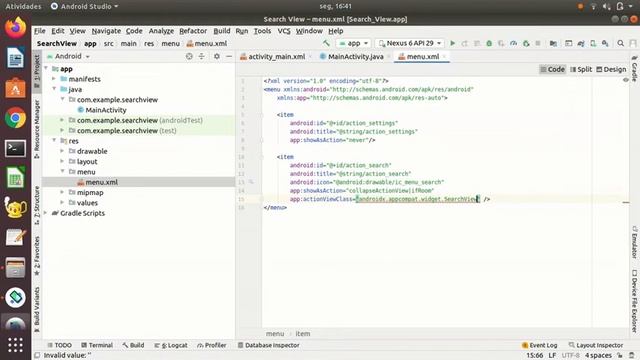Click the Stop icon in the toolbar
Image resolution: width=640 pixels, height=360 pixels.
click(x=538, y=43)
